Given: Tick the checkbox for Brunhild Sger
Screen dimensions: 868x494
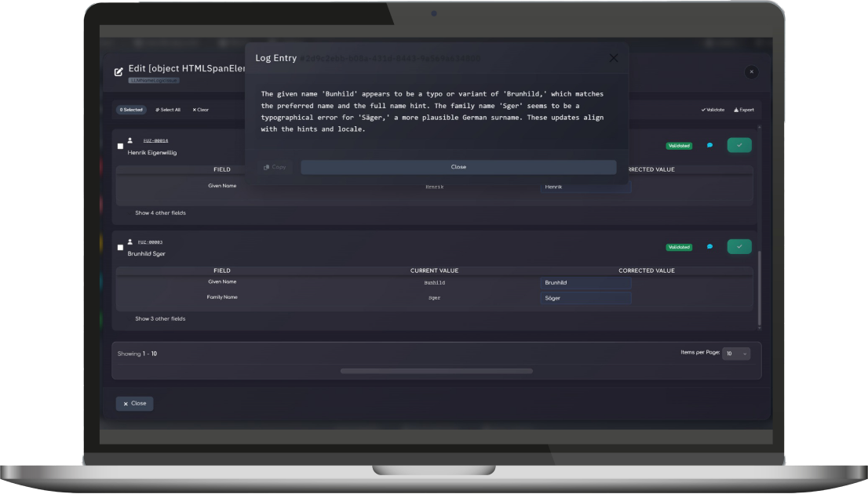Looking at the screenshot, I should click(120, 248).
